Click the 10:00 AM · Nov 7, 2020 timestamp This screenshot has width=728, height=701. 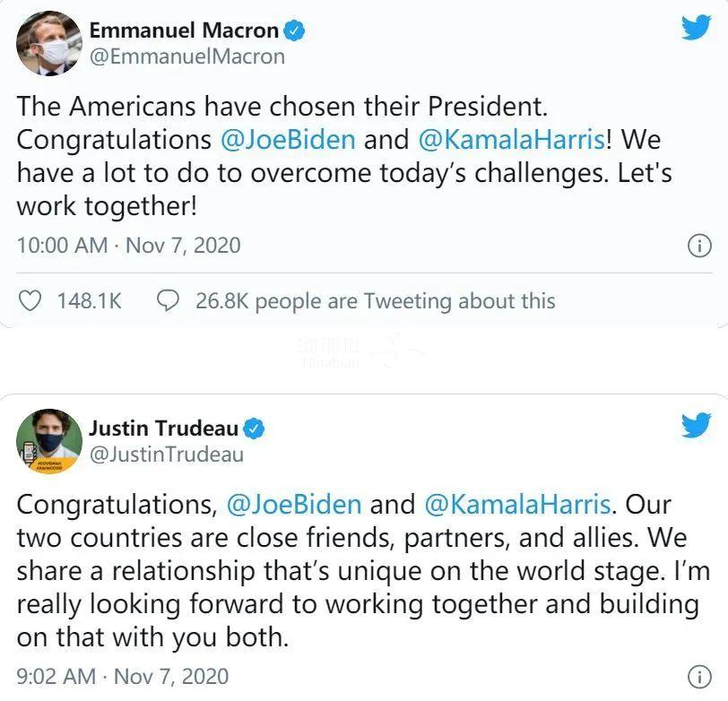[x=128, y=246]
